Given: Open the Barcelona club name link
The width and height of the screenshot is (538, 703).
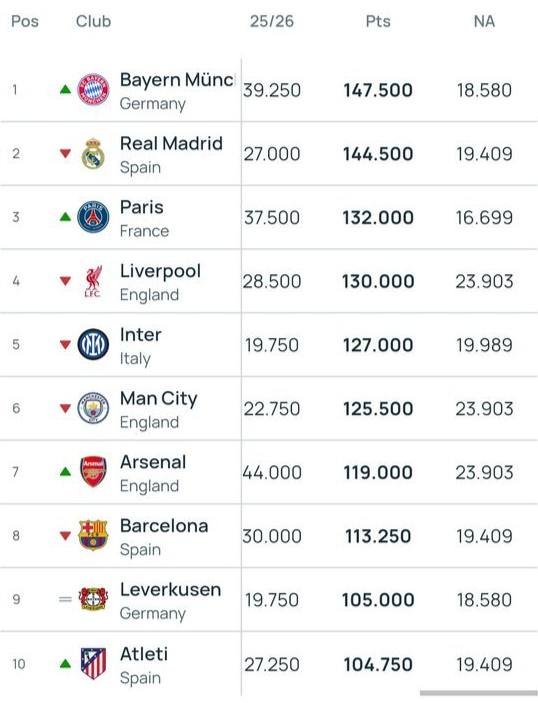Looking at the screenshot, I should coord(164,525).
